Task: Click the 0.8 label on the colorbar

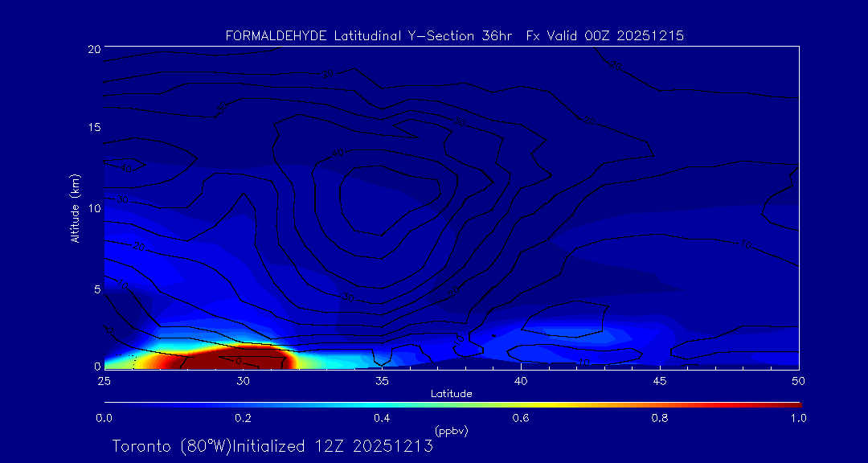Action: (660, 418)
